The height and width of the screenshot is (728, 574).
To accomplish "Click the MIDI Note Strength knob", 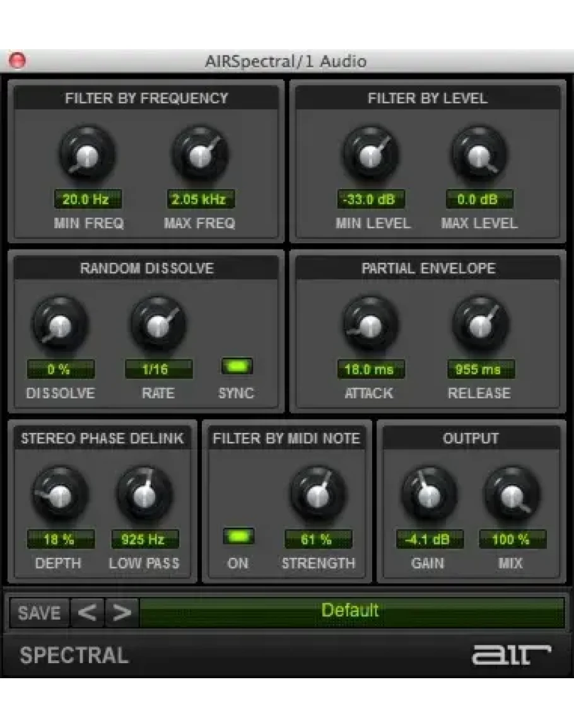I will coord(318,495).
